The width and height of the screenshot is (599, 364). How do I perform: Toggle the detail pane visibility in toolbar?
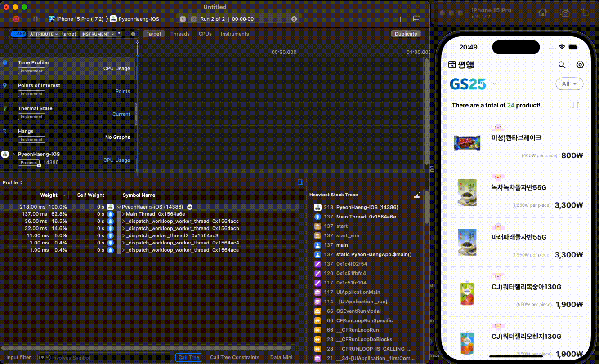(416, 19)
